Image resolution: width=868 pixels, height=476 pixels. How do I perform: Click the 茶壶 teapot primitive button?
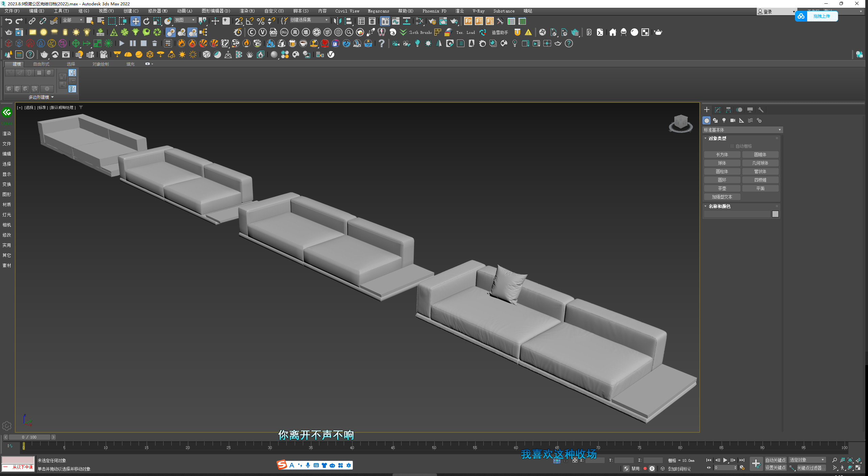click(x=722, y=188)
